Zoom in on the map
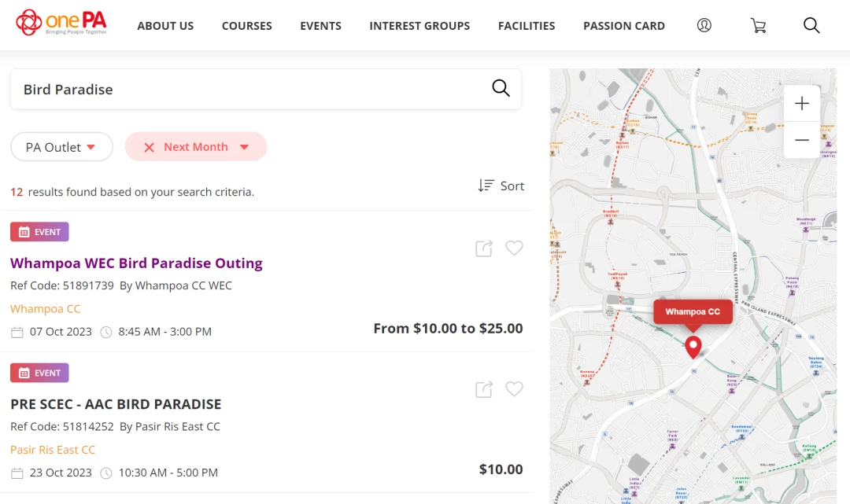 pyautogui.click(x=802, y=104)
